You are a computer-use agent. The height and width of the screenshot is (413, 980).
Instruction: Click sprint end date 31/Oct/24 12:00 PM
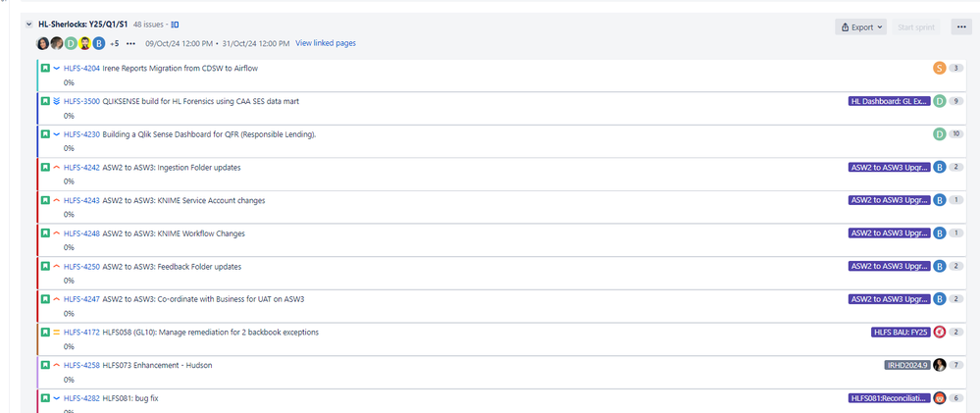click(x=255, y=44)
